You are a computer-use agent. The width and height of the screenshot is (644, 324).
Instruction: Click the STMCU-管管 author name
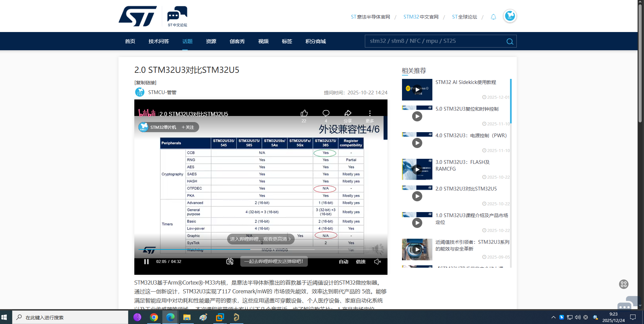162,92
